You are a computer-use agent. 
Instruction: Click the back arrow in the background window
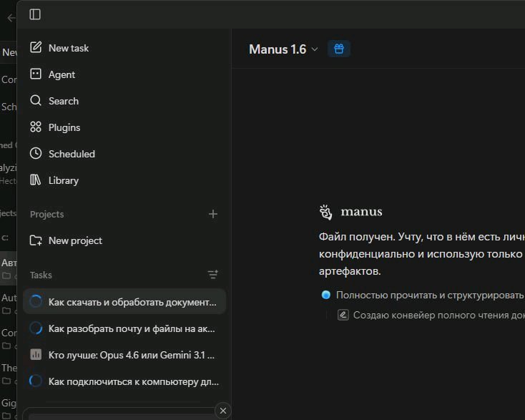pos(11,18)
